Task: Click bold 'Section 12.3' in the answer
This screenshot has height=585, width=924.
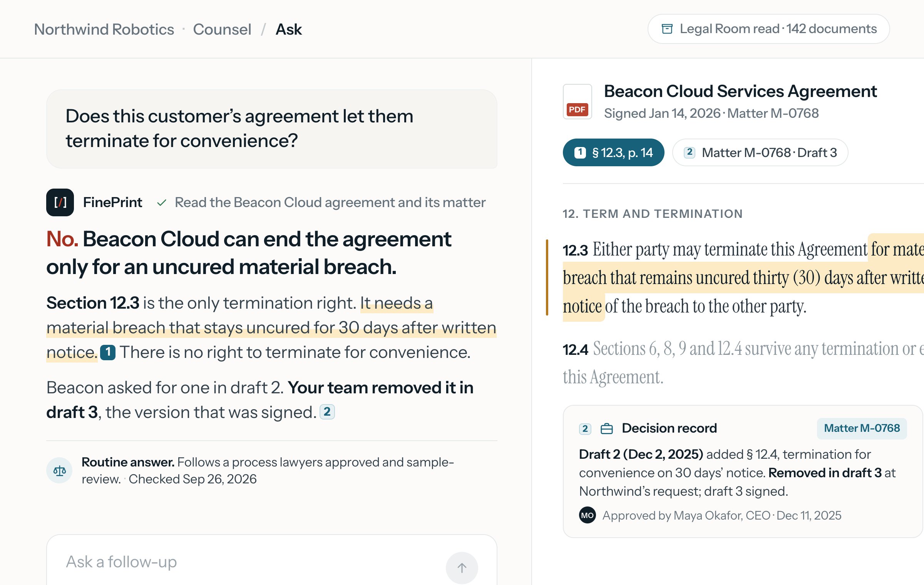Action: pyautogui.click(x=93, y=303)
